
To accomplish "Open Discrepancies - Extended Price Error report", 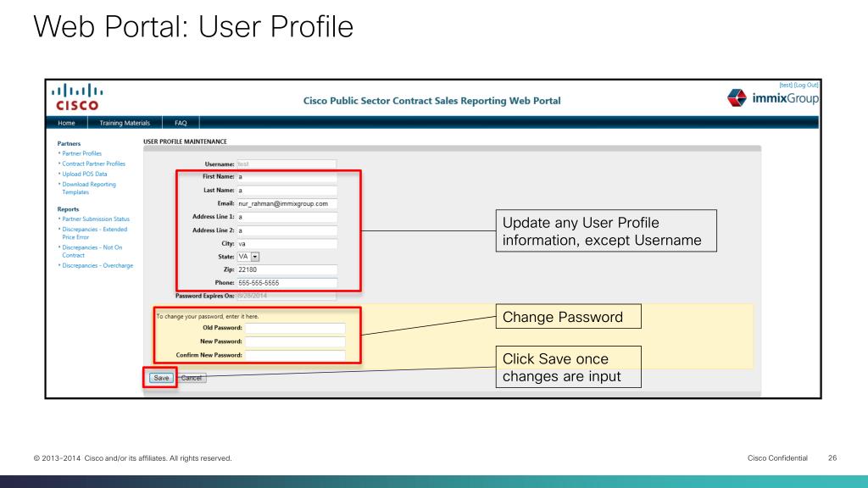I will click(94, 233).
